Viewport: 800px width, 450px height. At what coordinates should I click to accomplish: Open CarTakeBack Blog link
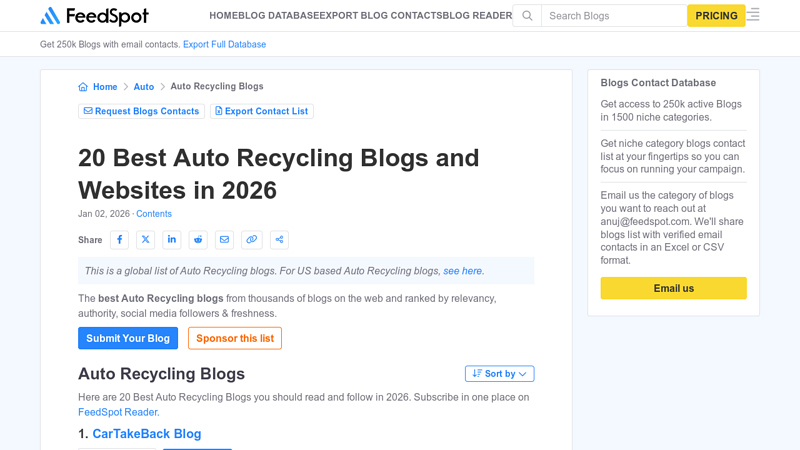point(147,434)
